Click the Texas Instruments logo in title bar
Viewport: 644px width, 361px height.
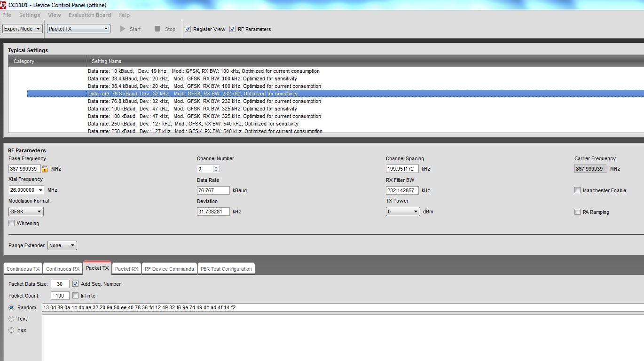click(3, 5)
